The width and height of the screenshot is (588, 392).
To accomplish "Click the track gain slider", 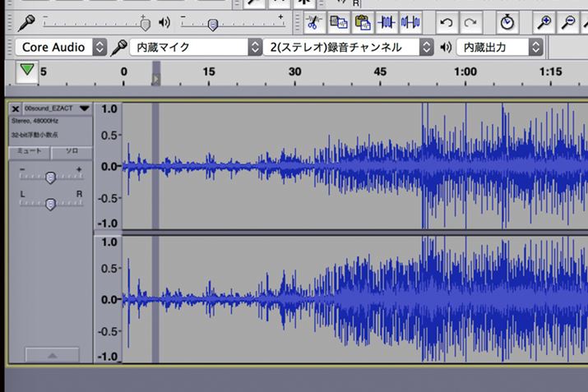I will (50, 177).
